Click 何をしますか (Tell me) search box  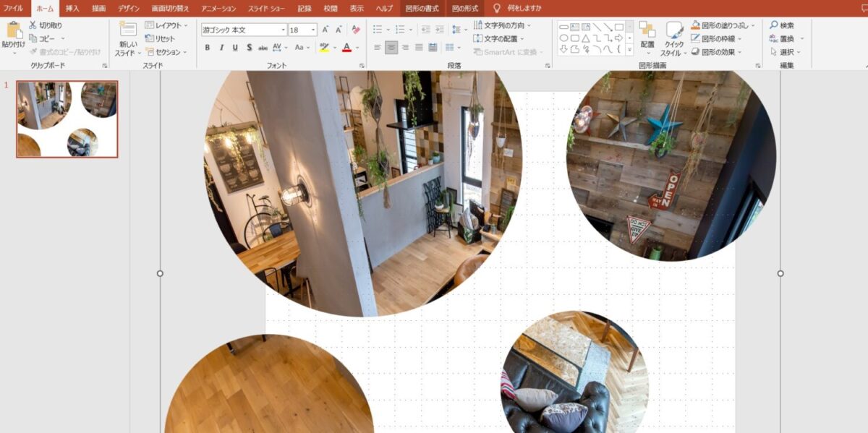click(518, 8)
